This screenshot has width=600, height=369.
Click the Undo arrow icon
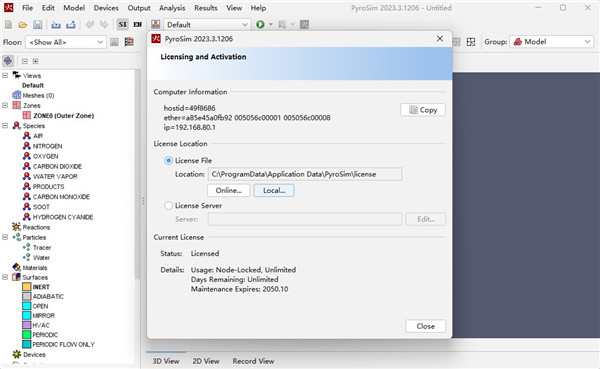tap(90, 24)
